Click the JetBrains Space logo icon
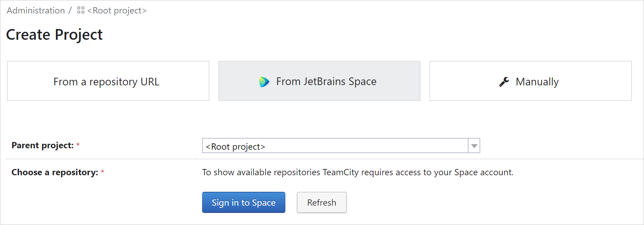 [264, 82]
